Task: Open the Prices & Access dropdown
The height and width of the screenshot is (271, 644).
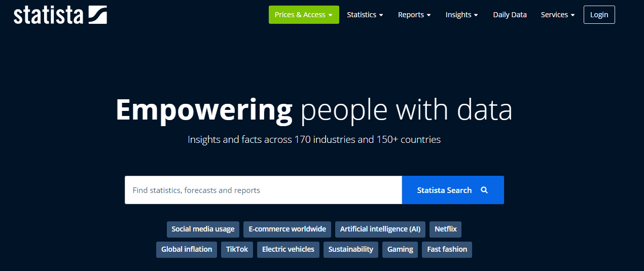Action: coord(304,15)
